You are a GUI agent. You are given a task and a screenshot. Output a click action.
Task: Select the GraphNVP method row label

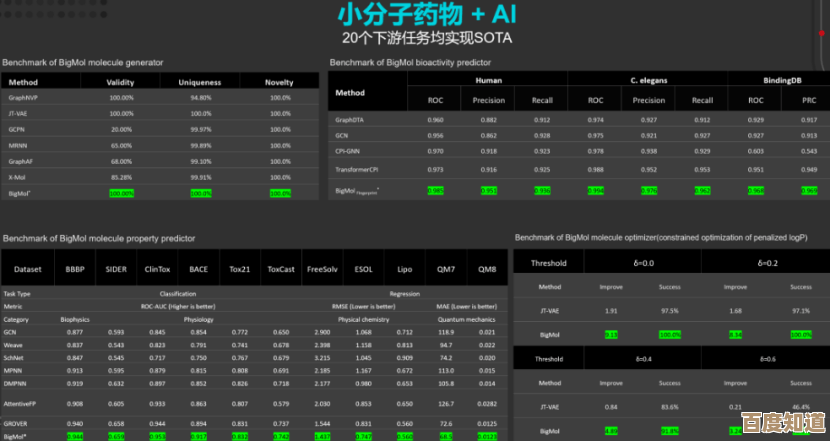click(24, 98)
